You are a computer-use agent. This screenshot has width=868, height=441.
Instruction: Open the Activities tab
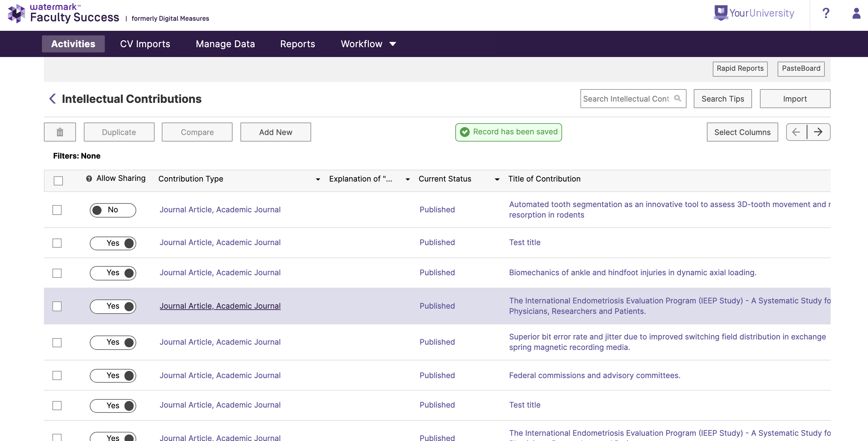(x=73, y=44)
